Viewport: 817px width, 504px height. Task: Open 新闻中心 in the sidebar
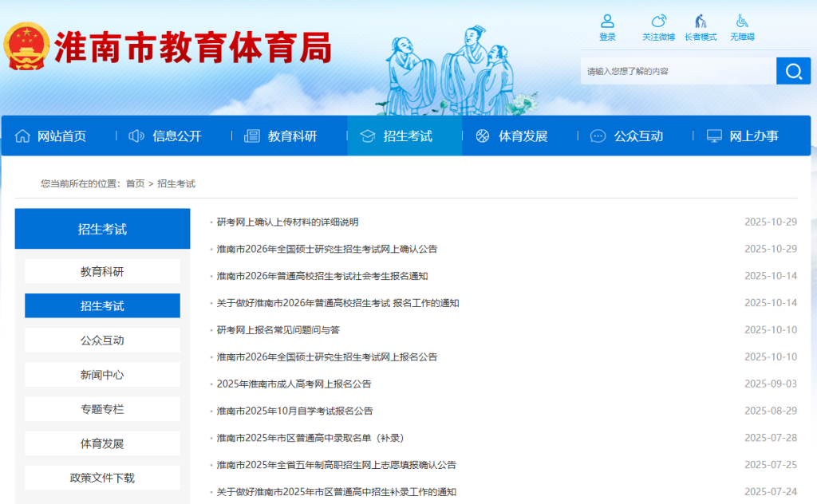click(101, 374)
